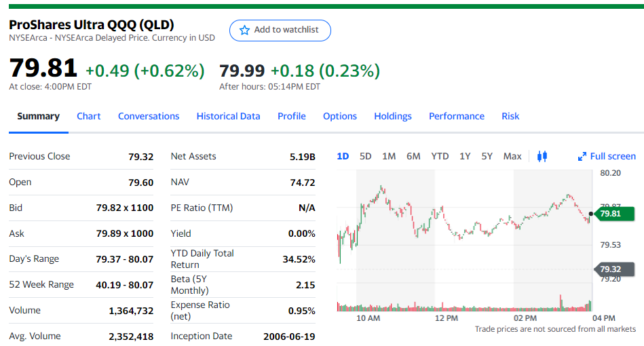
Task: Choose the YTD chart range
Action: point(440,156)
